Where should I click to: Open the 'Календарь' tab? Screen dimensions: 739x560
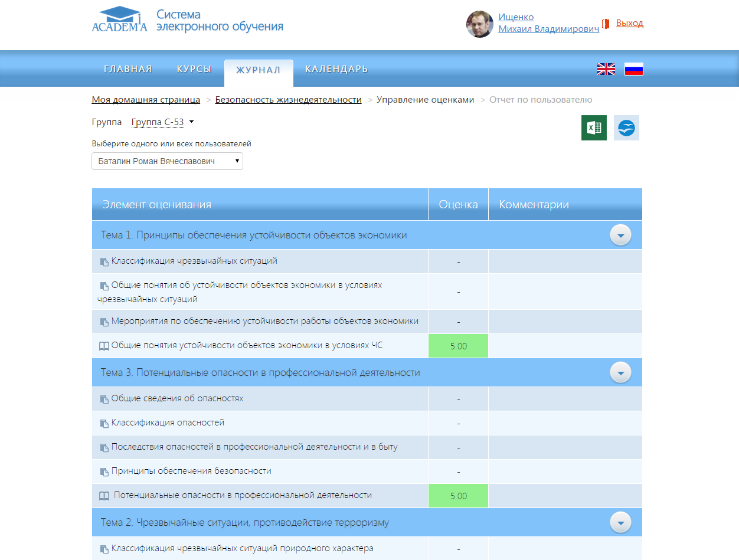(x=336, y=69)
